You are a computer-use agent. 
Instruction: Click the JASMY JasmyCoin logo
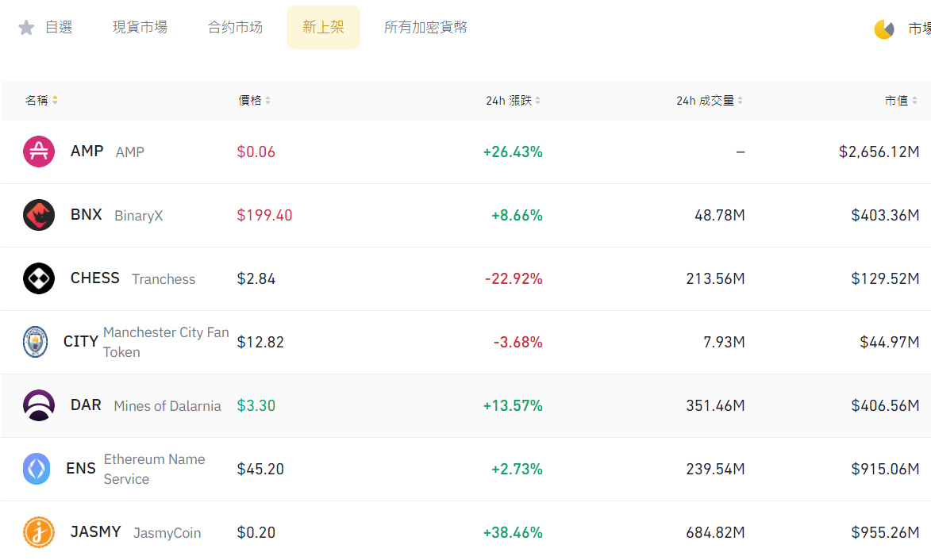39,532
